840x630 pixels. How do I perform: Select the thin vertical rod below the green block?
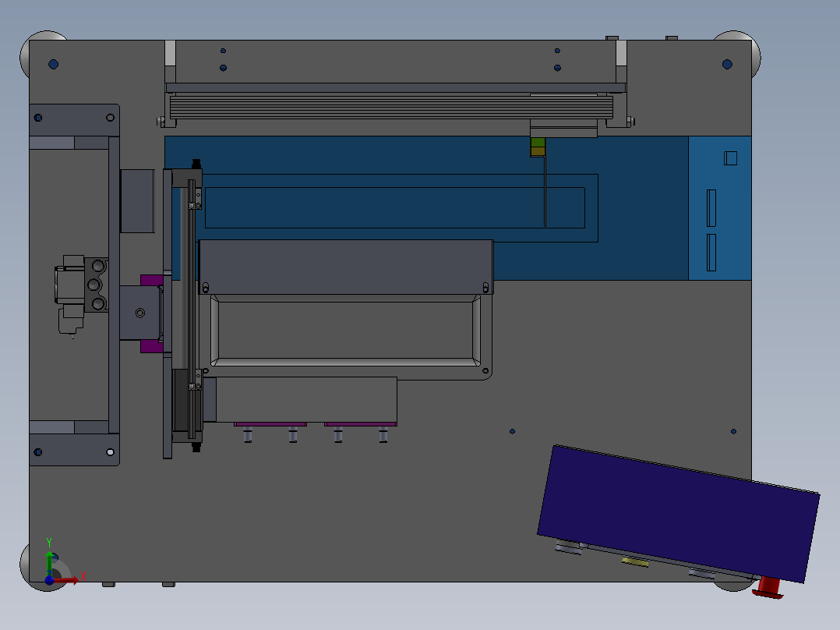(x=545, y=191)
